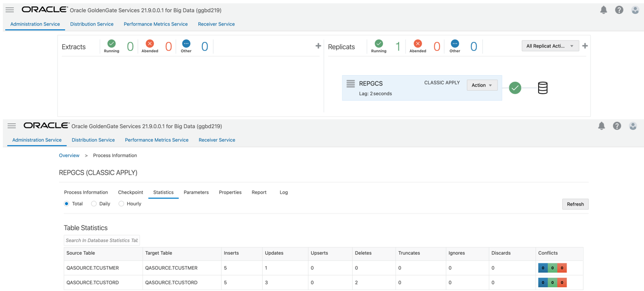Add a new Extract with plus icon

click(x=318, y=46)
